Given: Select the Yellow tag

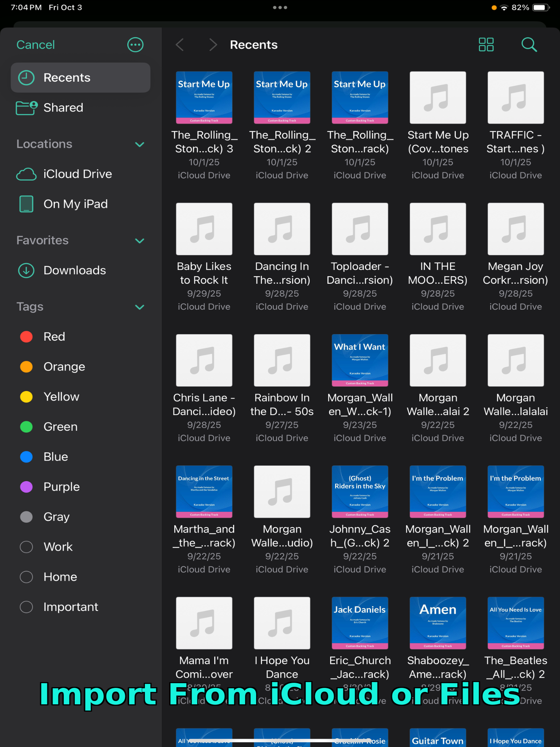Looking at the screenshot, I should [x=80, y=397].
